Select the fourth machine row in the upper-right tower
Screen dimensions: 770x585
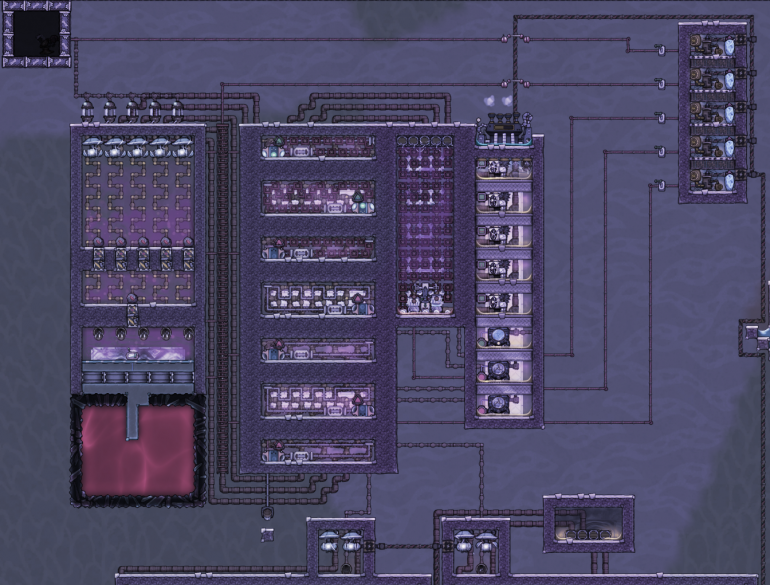(715, 146)
